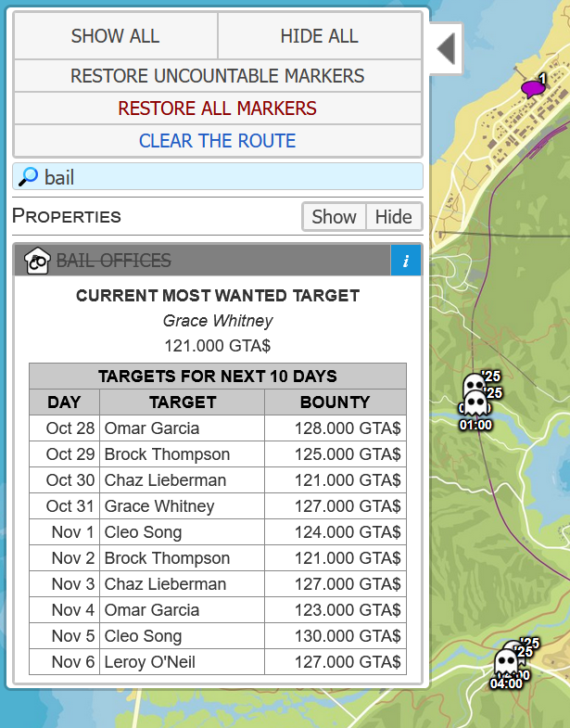This screenshot has height=728, width=570.
Task: Click the 121.000 GTA$ current bounty text
Action: click(218, 346)
